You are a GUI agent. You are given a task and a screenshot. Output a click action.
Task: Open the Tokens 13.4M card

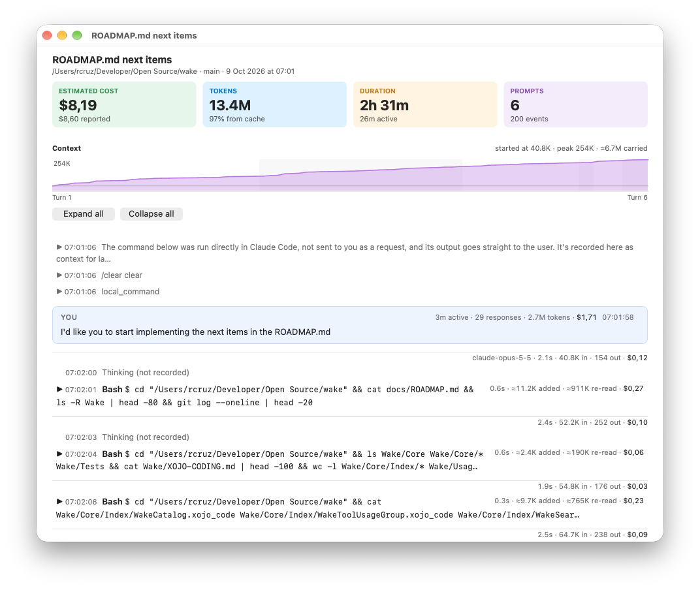pyautogui.click(x=274, y=104)
